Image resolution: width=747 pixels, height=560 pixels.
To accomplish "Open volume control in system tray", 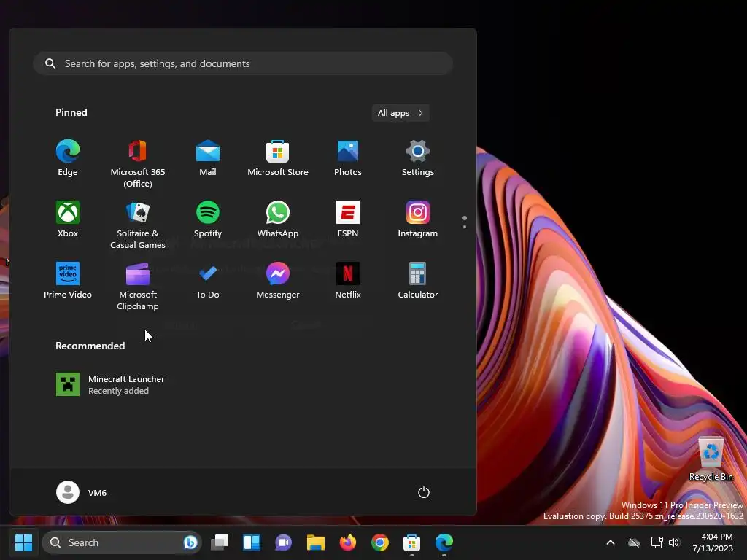I will [673, 542].
